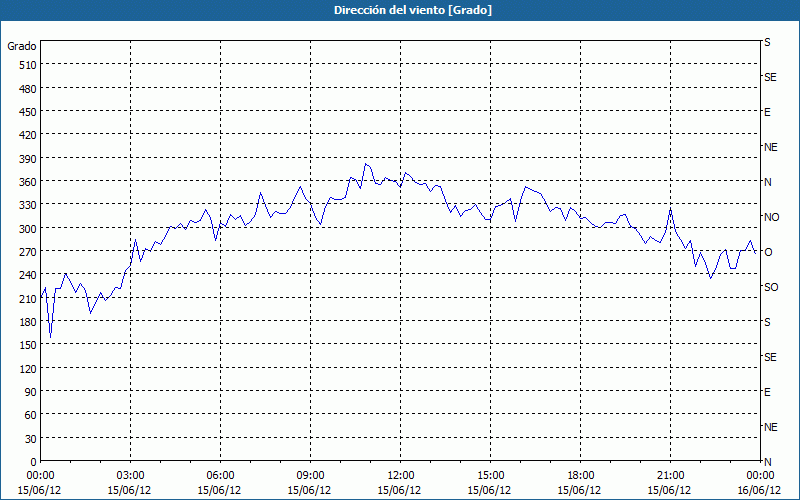Click the 60 degree axis label
The height and width of the screenshot is (500, 800).
tap(31, 415)
